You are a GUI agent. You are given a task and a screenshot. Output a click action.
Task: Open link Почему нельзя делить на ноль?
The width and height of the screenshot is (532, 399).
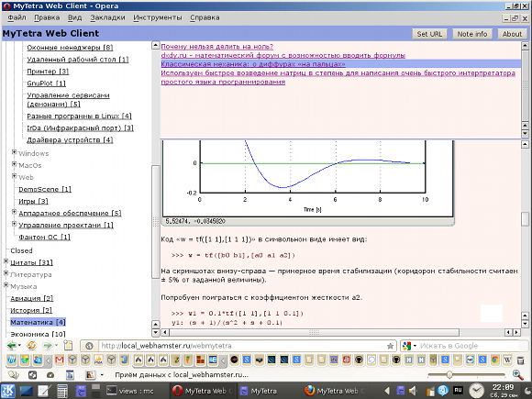pos(216,47)
